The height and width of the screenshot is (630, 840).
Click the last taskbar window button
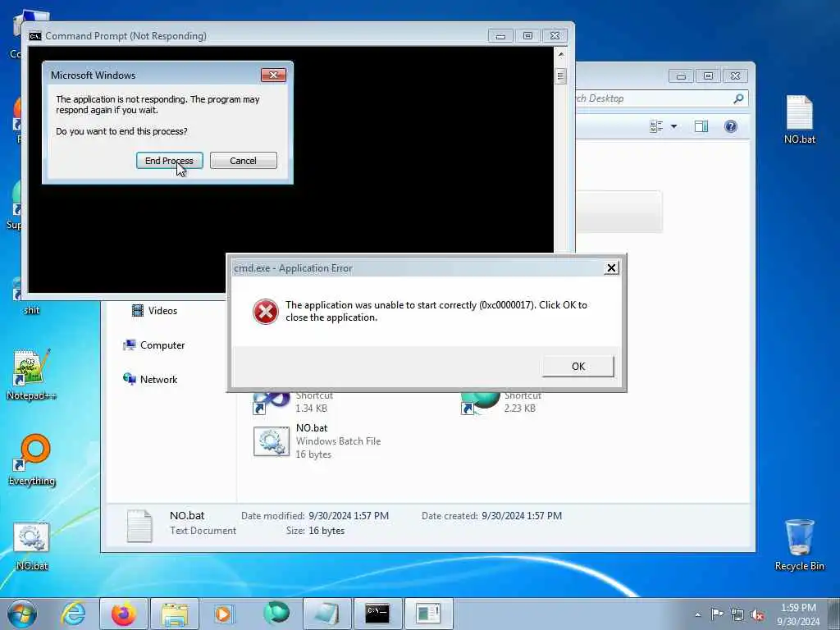click(x=428, y=614)
